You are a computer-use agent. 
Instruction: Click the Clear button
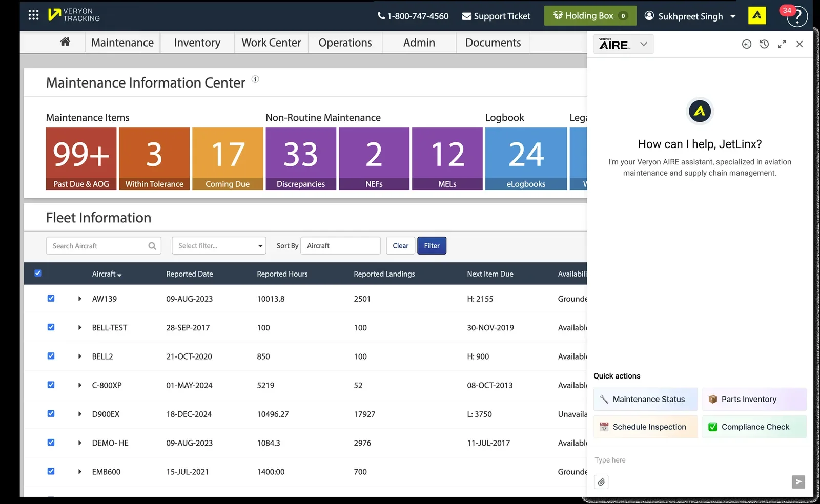[x=400, y=246]
